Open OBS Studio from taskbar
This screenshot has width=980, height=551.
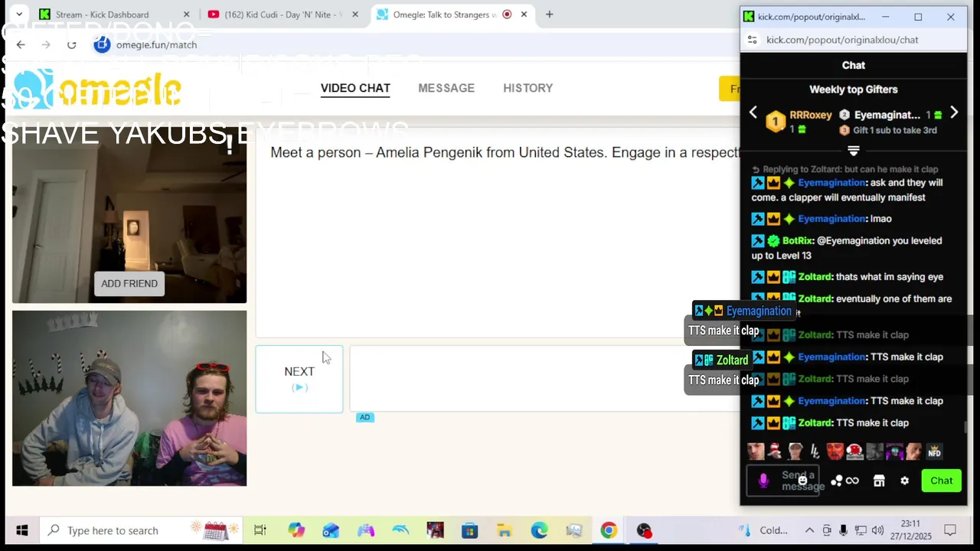pos(644,530)
